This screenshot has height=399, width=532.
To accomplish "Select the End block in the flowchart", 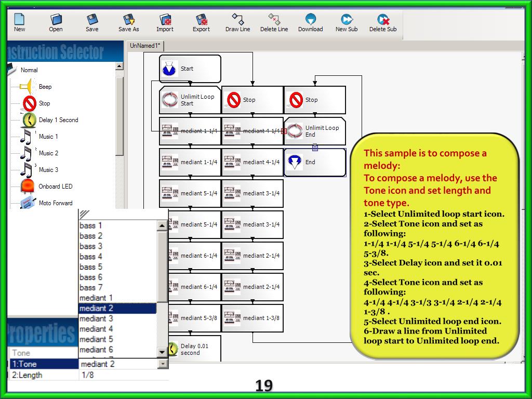I will click(315, 163).
